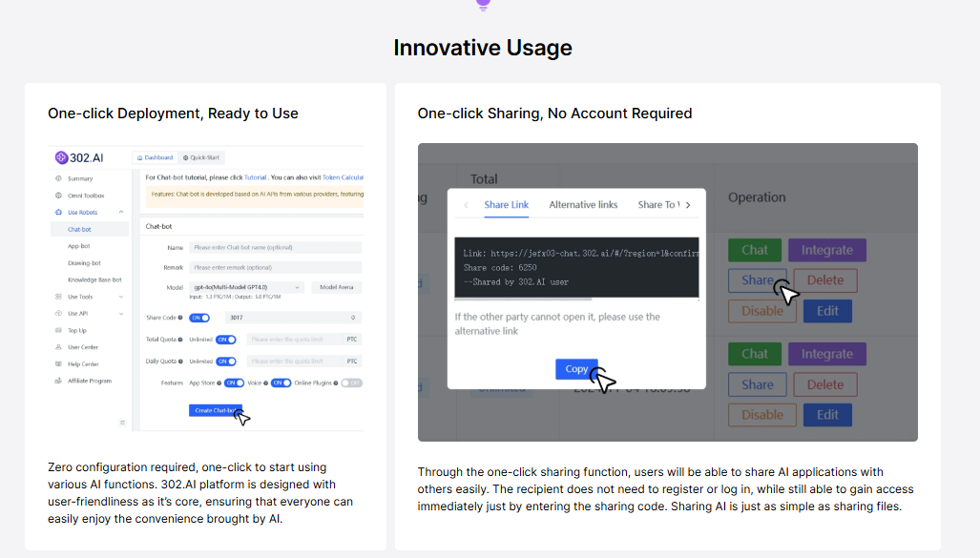The image size is (980, 558).
Task: Open the Token Calculator link
Action: pos(343,177)
